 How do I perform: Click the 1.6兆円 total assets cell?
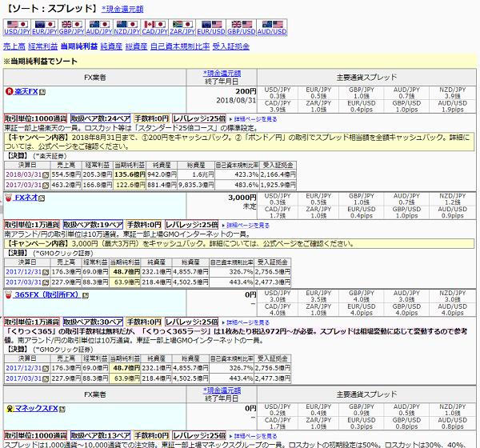[196, 174]
